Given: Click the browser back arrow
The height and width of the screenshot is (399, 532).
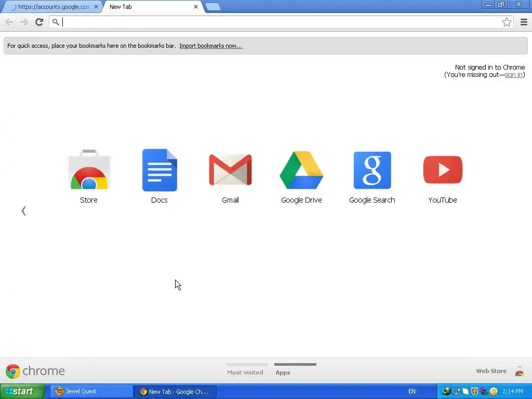Looking at the screenshot, I should (9, 22).
